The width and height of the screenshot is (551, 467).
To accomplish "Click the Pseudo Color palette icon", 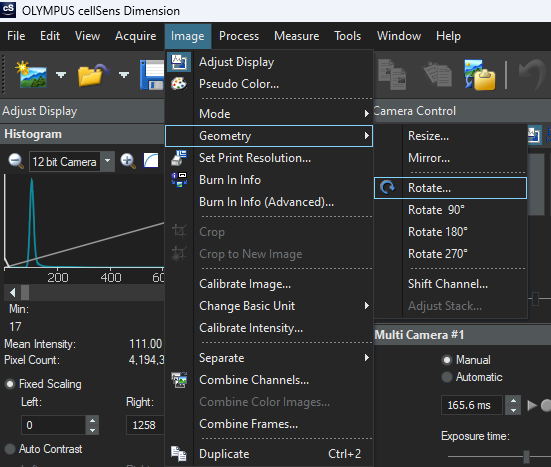I will click(x=179, y=84).
